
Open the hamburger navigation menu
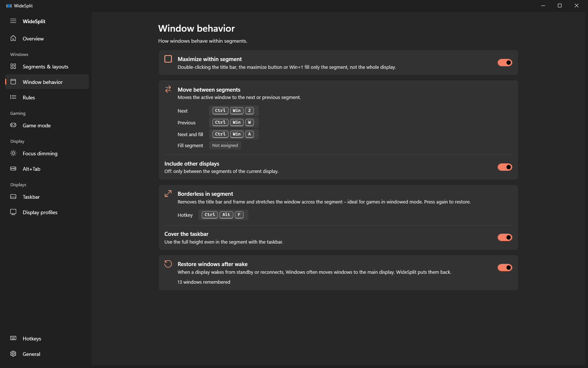point(13,21)
